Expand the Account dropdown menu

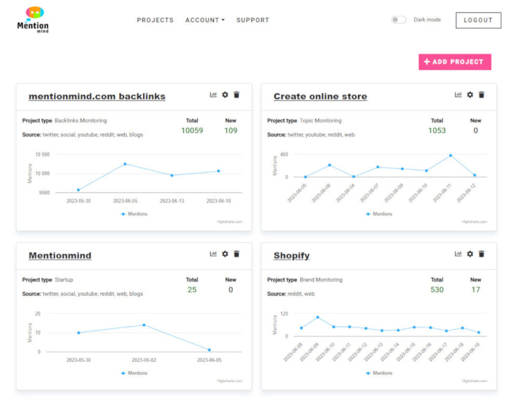[x=205, y=20]
